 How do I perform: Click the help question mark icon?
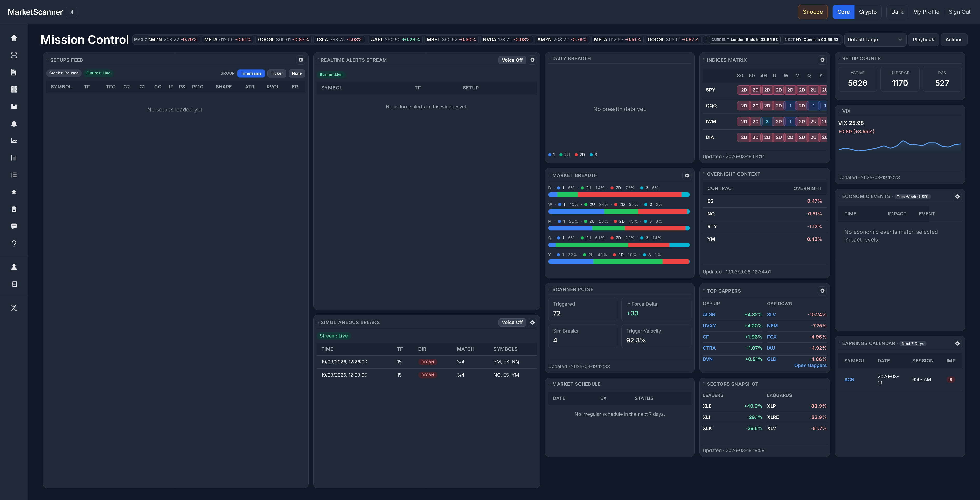point(14,244)
